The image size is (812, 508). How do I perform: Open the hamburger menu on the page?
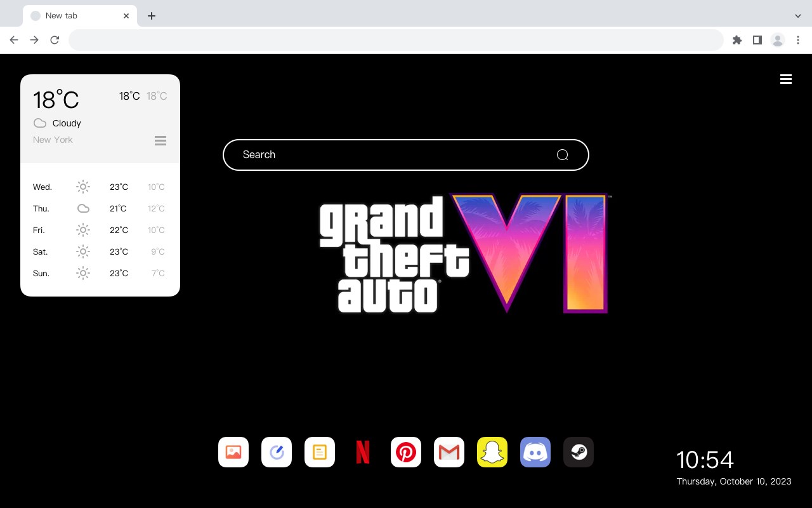coord(786,79)
